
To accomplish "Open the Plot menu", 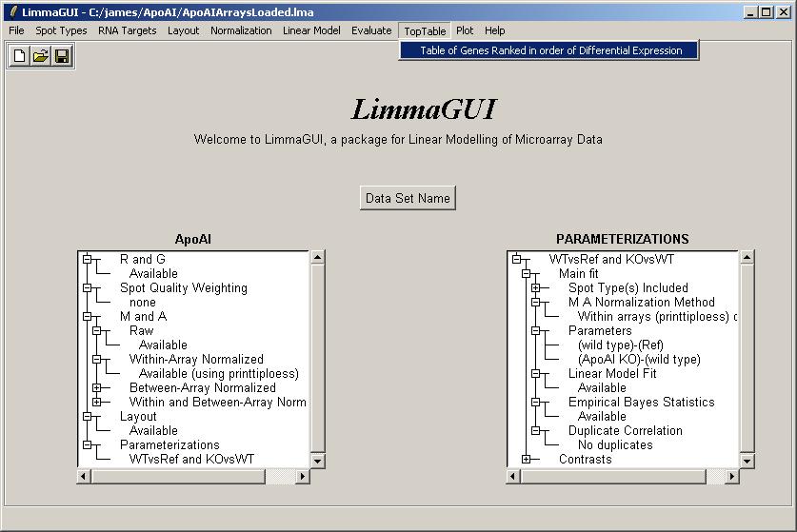I will 464,30.
